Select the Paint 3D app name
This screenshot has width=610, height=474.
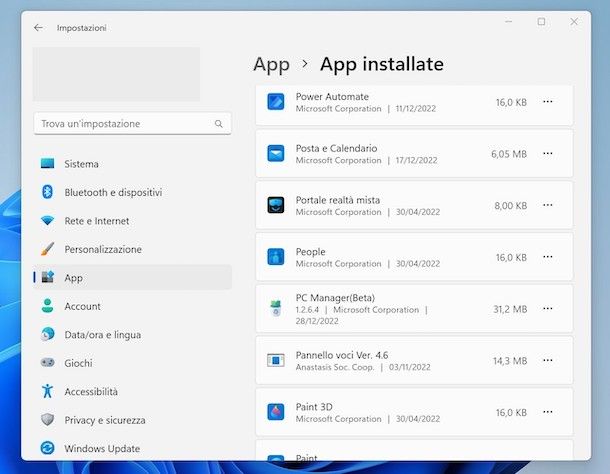[x=314, y=407]
